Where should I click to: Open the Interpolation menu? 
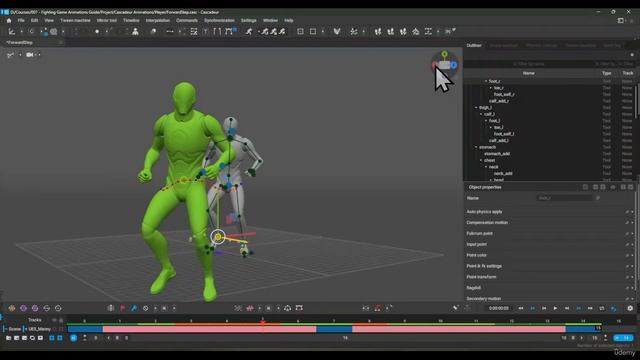click(x=158, y=20)
